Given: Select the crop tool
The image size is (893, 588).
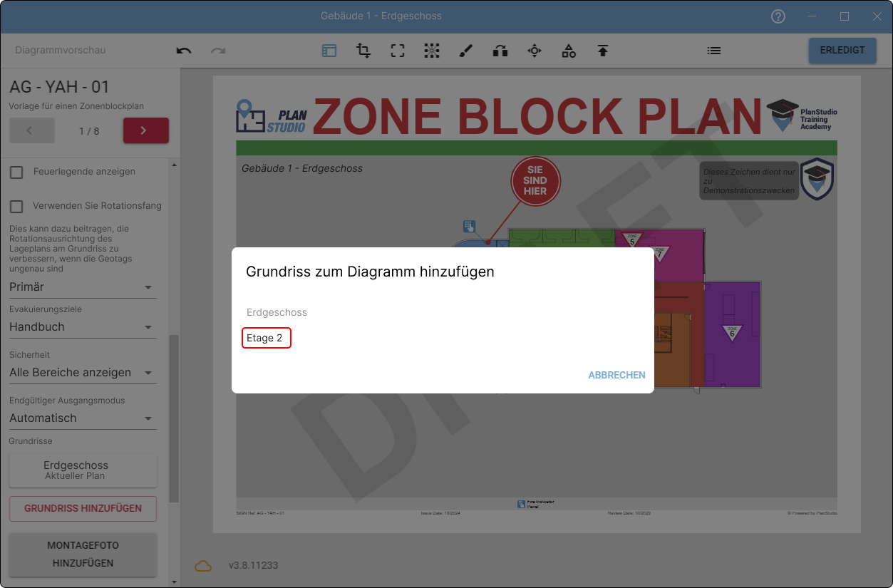Looking at the screenshot, I should [x=363, y=51].
